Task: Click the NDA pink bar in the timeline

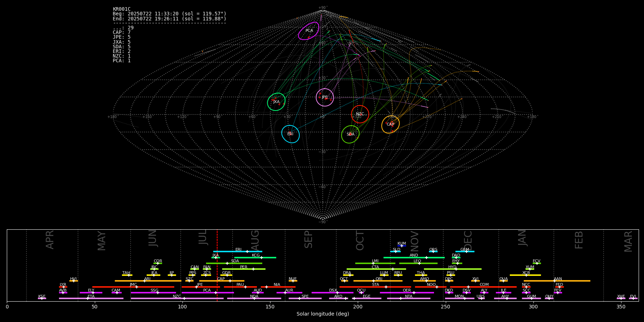Action: [254, 298]
